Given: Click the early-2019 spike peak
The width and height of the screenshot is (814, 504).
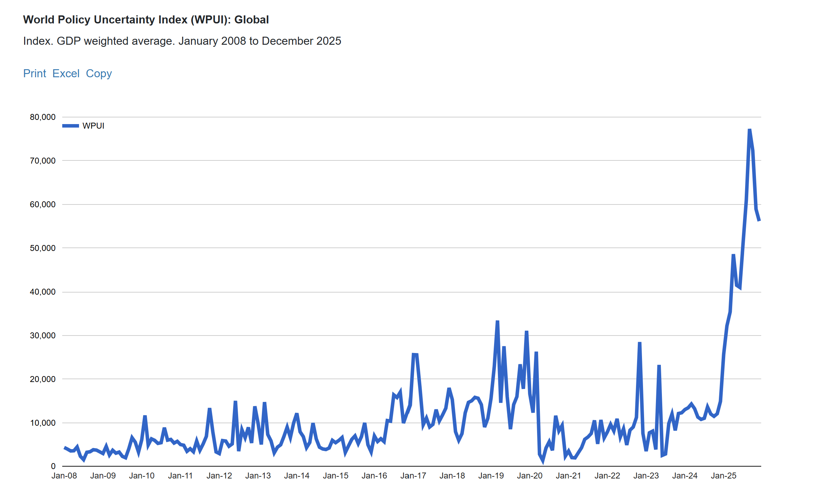Looking at the screenshot, I should point(497,321).
